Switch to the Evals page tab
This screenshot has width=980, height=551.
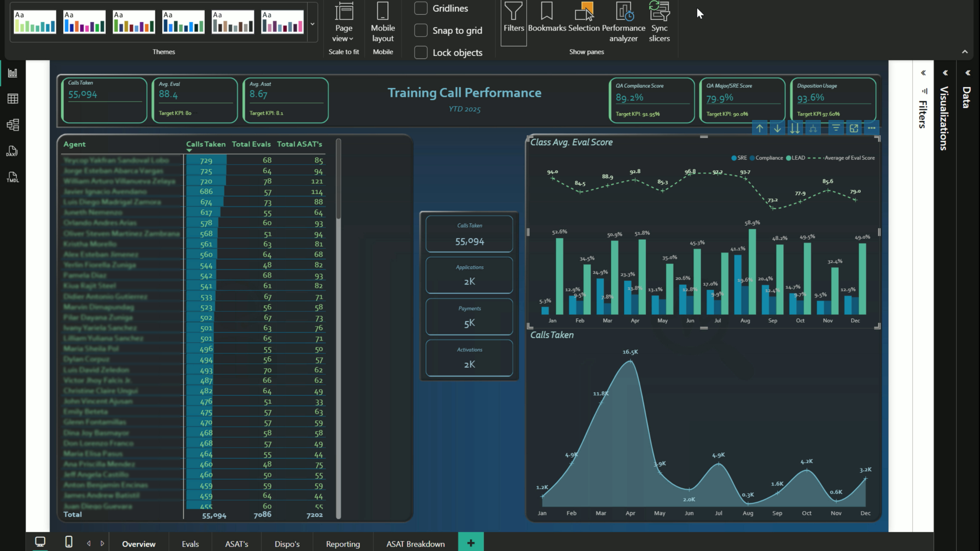pos(190,544)
